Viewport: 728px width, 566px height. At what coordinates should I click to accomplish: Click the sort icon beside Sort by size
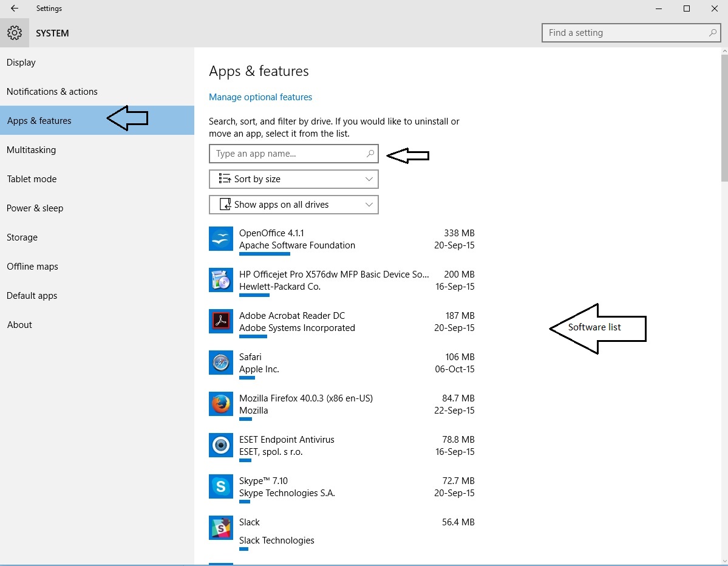[x=225, y=179]
